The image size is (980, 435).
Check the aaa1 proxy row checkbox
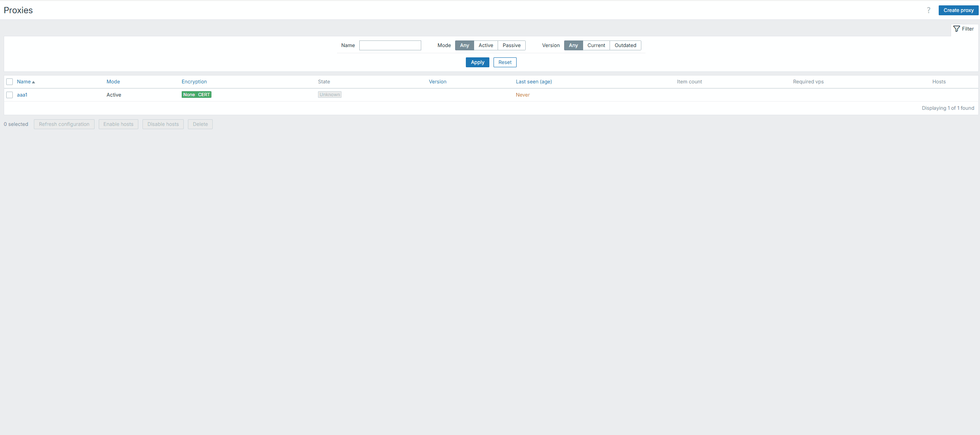(x=9, y=95)
